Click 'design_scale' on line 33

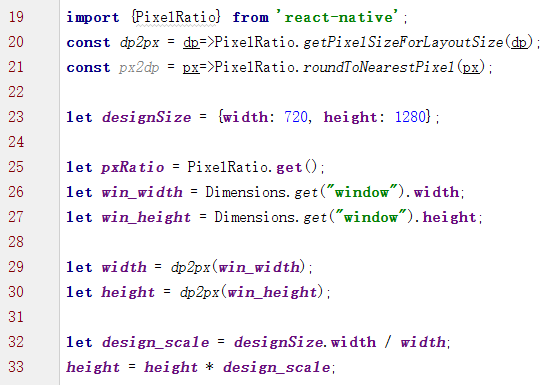pyautogui.click(x=277, y=368)
